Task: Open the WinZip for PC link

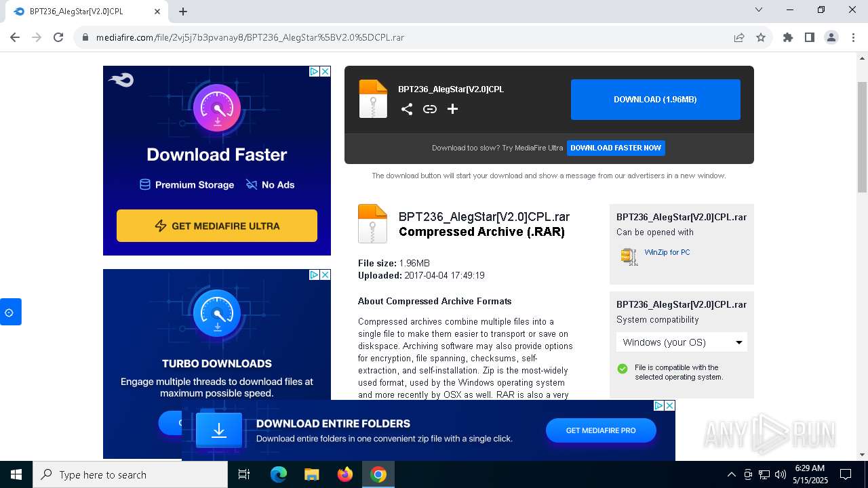Action: pyautogui.click(x=667, y=252)
